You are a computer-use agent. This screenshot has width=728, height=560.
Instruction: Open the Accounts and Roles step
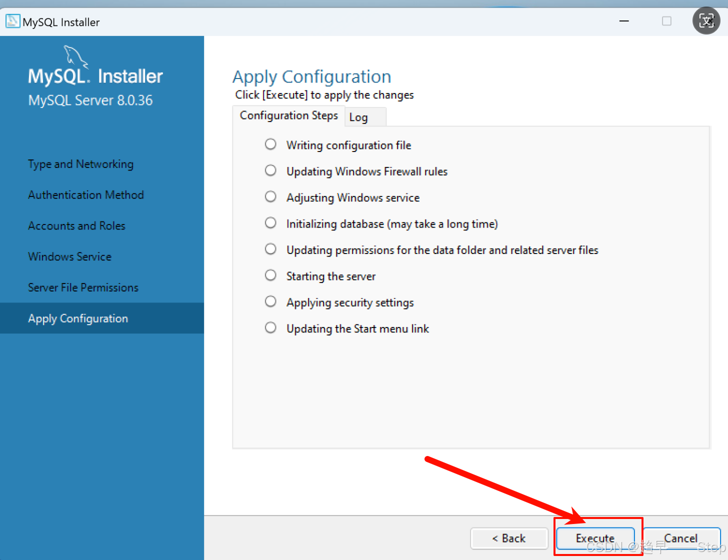[76, 226]
